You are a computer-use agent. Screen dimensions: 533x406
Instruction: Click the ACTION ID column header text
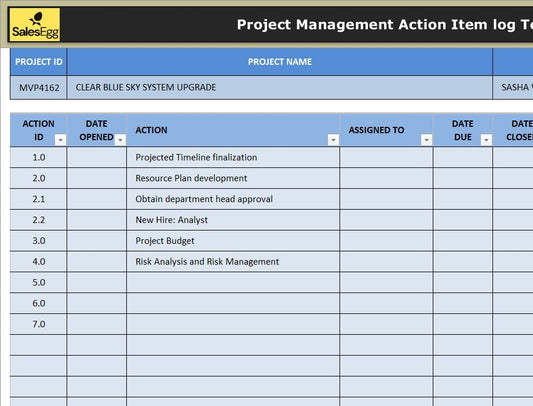click(38, 130)
